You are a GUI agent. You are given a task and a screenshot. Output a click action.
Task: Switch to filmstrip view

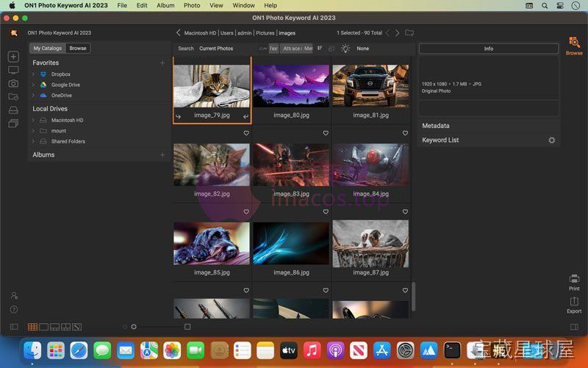(x=54, y=327)
